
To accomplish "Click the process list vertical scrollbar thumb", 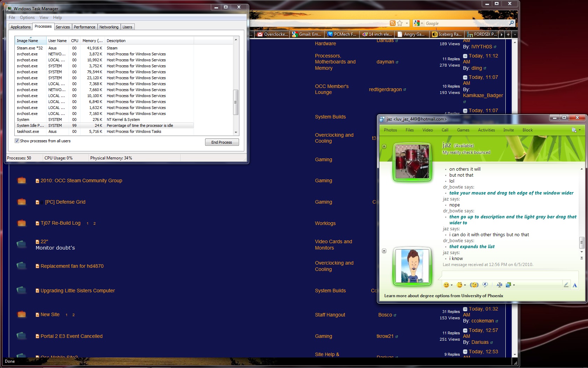I will tap(236, 102).
